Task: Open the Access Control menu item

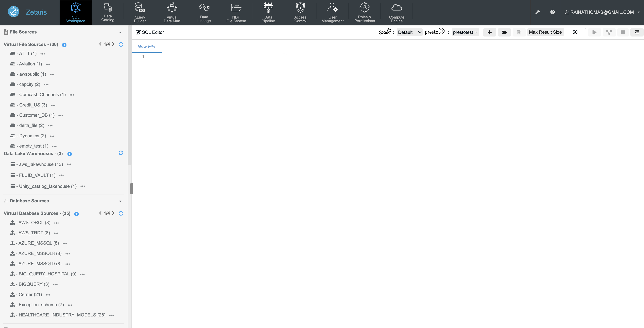Action: click(x=300, y=12)
